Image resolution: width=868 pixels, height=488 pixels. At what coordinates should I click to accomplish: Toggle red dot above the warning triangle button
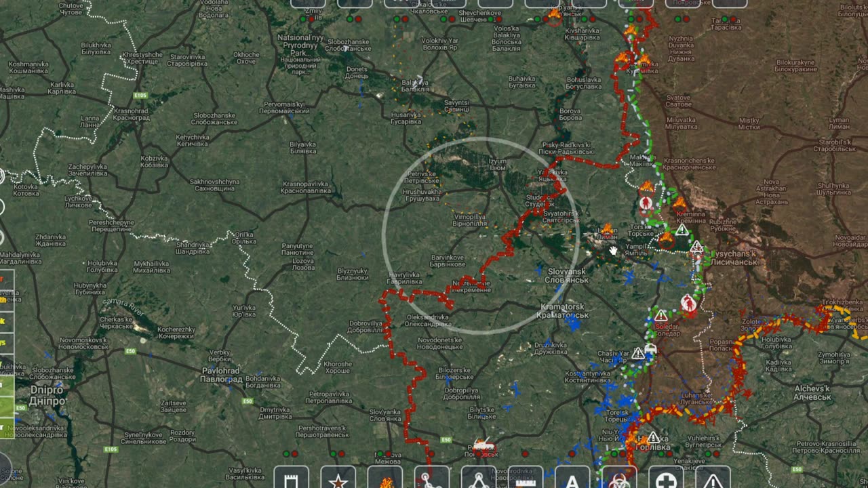pyautogui.click(x=717, y=453)
